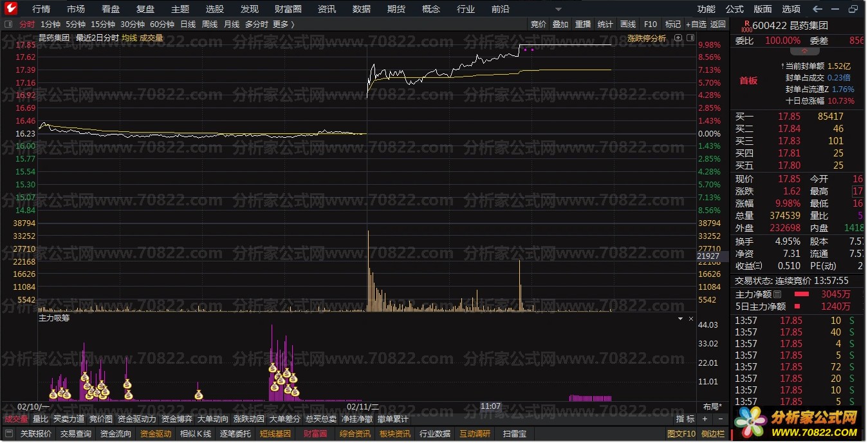The width and height of the screenshot is (868, 443).
Task: Expand the menu bar overflow arrow
Action: point(558,9)
